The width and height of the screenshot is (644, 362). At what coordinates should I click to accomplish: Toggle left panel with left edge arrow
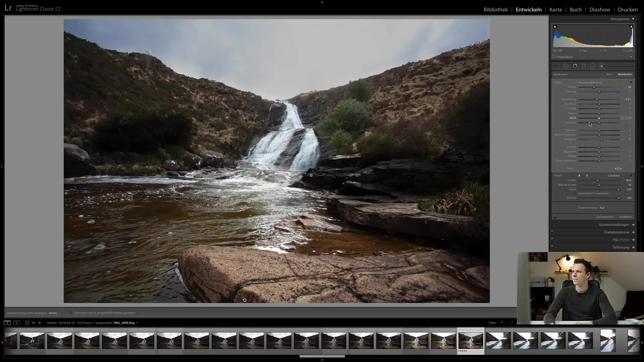tap(2, 166)
